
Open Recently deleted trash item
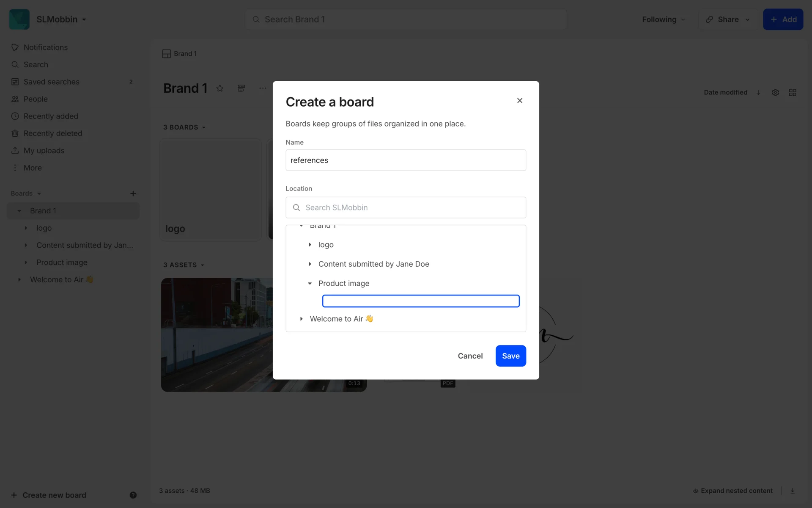click(52, 133)
